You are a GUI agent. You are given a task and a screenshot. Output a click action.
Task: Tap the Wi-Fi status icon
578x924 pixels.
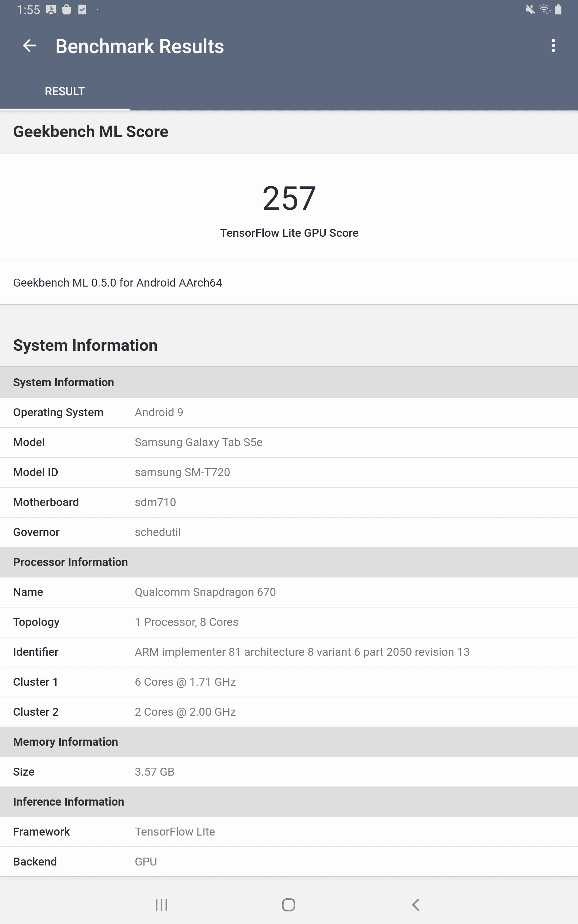[x=545, y=9]
